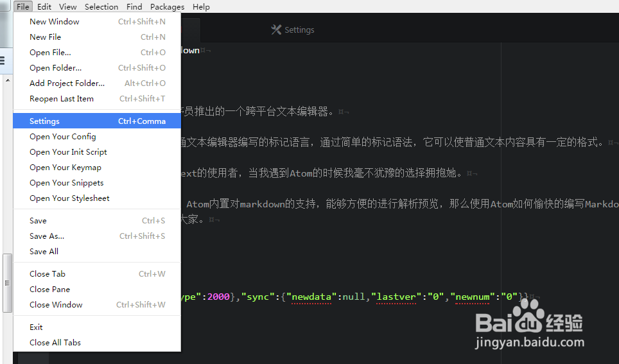The width and height of the screenshot is (619, 364).
Task: Choose Save As... entry
Action: [x=97, y=236]
